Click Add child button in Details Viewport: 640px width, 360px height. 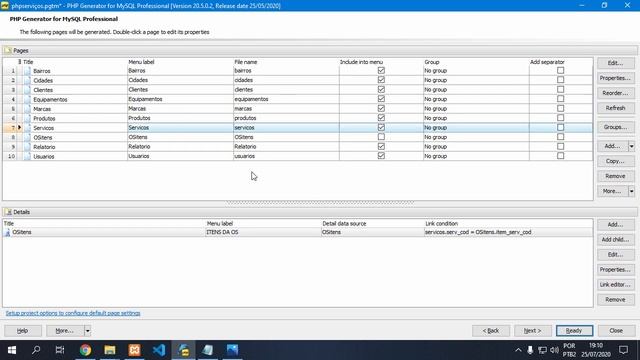[616, 240]
